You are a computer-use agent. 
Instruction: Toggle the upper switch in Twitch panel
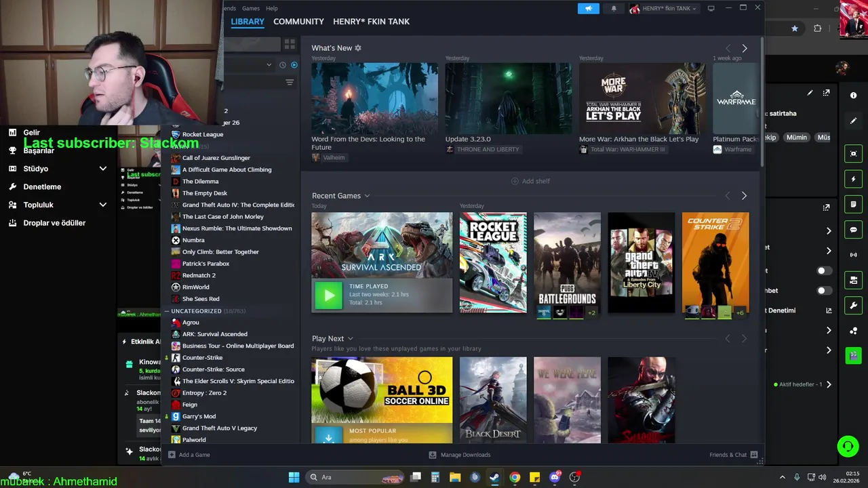click(x=824, y=270)
